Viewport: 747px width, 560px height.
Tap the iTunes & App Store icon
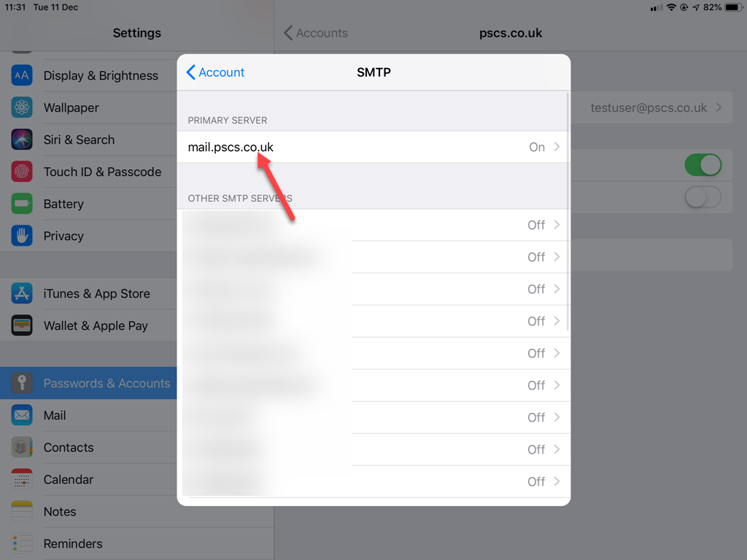coord(22,293)
